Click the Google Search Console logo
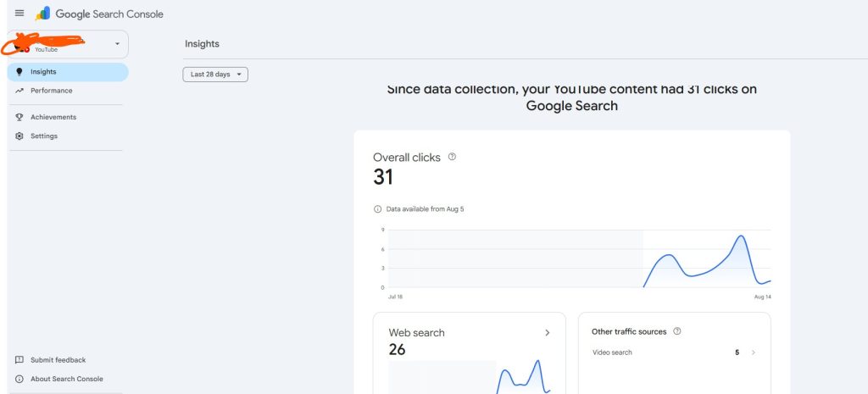 99,14
